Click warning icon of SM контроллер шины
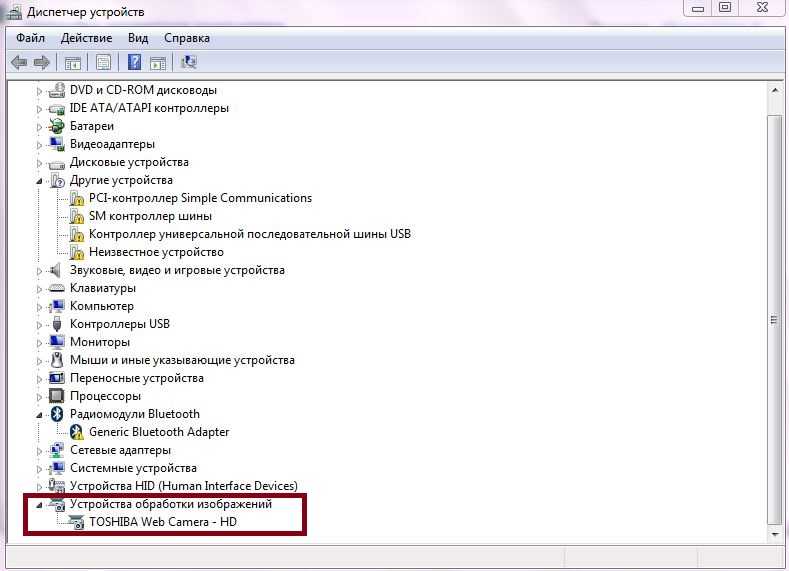The image size is (789, 571). point(76,216)
